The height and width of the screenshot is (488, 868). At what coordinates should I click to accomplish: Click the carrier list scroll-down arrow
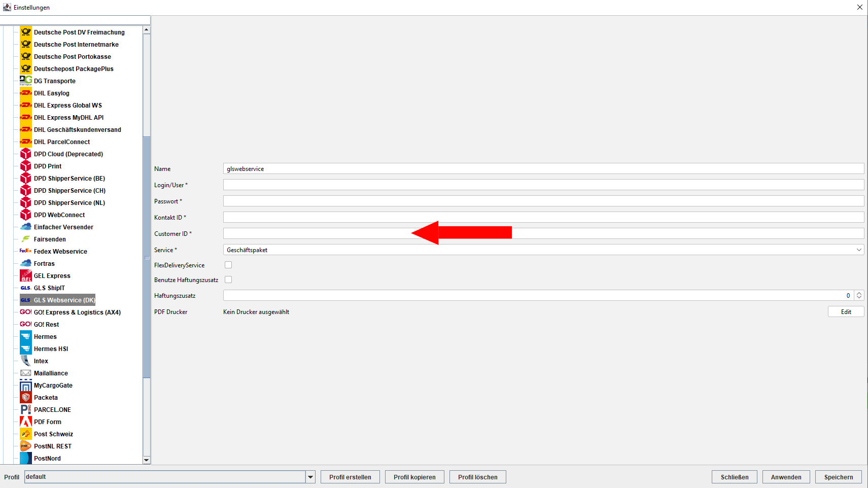(x=147, y=460)
